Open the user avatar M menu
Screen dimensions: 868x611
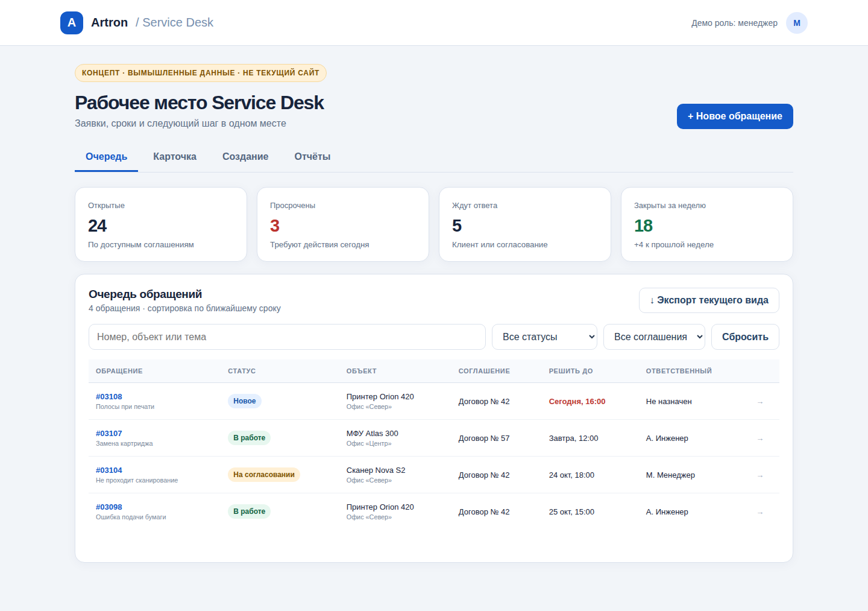pos(797,23)
